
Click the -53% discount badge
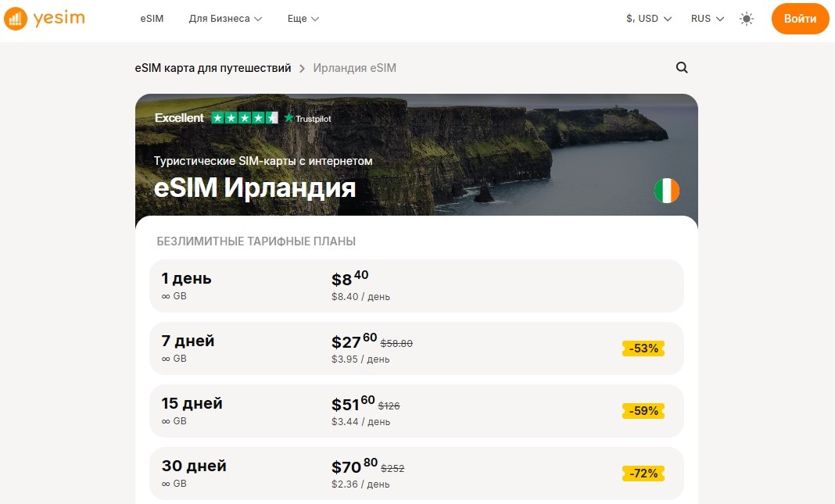click(643, 349)
